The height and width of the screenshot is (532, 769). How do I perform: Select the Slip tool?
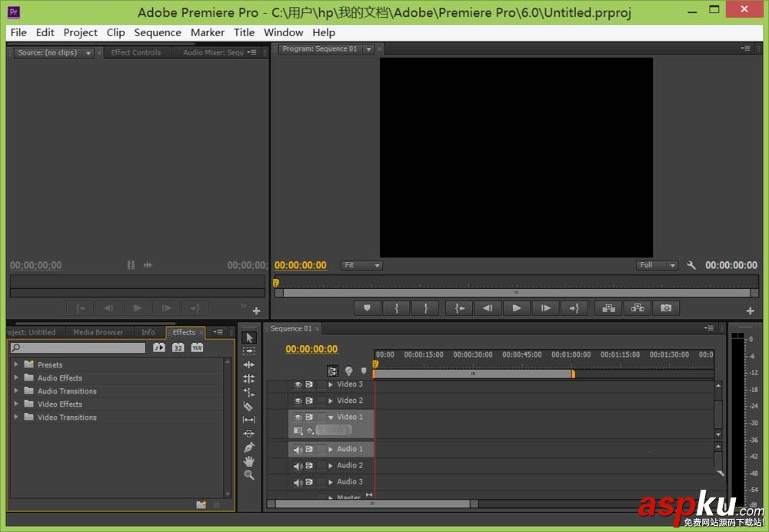coord(249,420)
